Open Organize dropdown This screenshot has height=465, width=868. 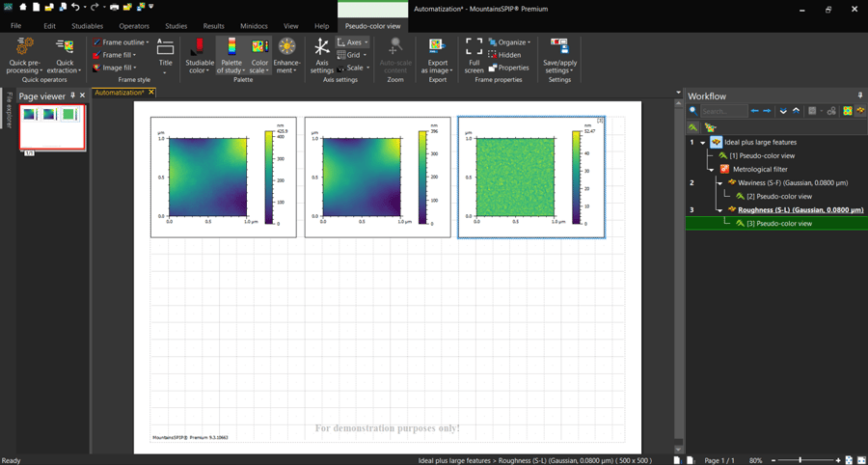(x=509, y=42)
